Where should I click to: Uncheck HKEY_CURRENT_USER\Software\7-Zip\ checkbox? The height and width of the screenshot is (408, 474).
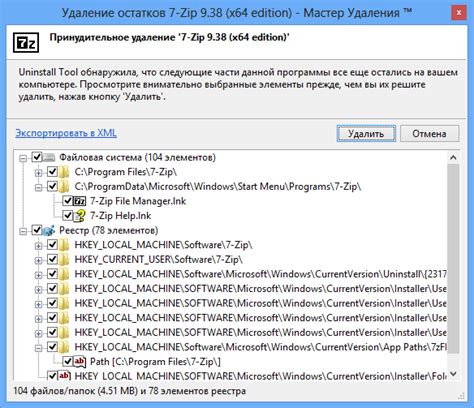[x=53, y=260]
